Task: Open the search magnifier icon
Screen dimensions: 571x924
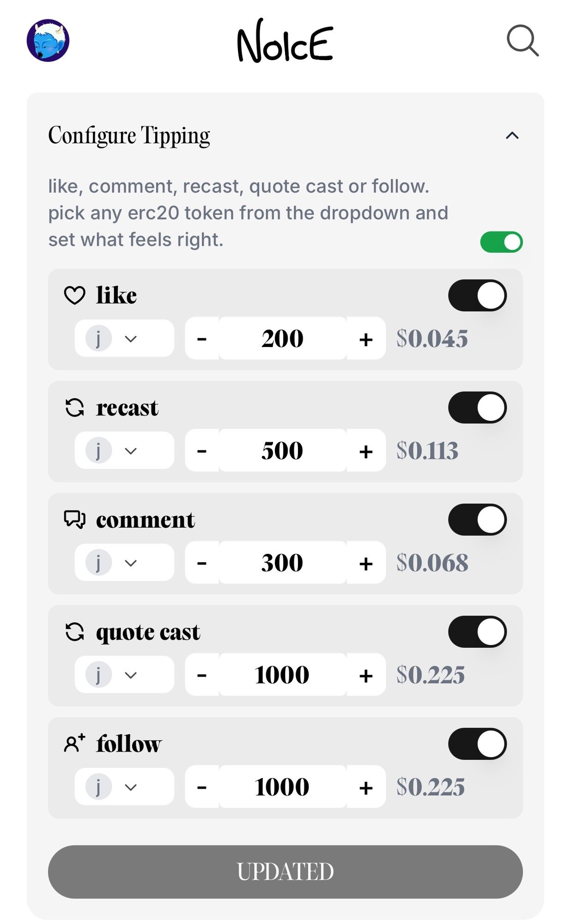Action: (522, 41)
